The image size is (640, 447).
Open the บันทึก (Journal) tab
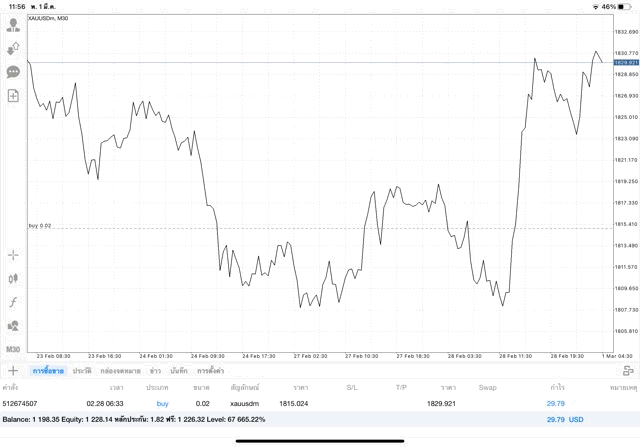click(x=179, y=371)
